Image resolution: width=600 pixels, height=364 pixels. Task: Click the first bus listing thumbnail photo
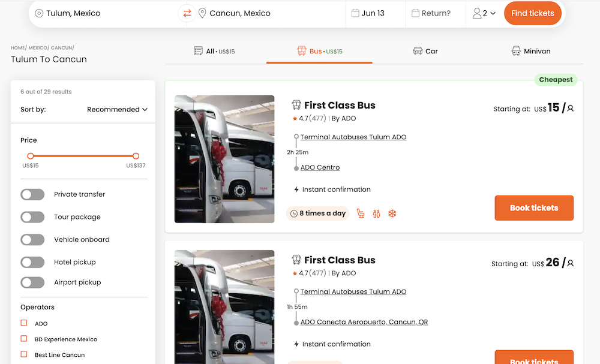pos(224,159)
